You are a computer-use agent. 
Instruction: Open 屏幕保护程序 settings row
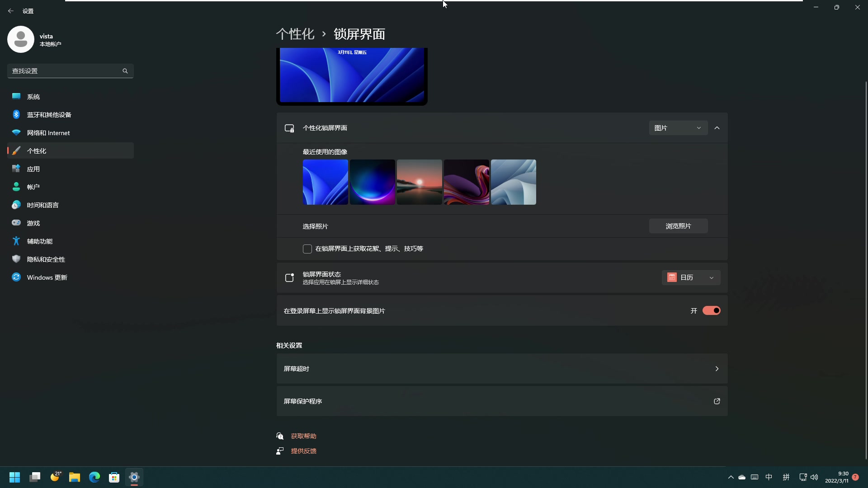pyautogui.click(x=502, y=401)
